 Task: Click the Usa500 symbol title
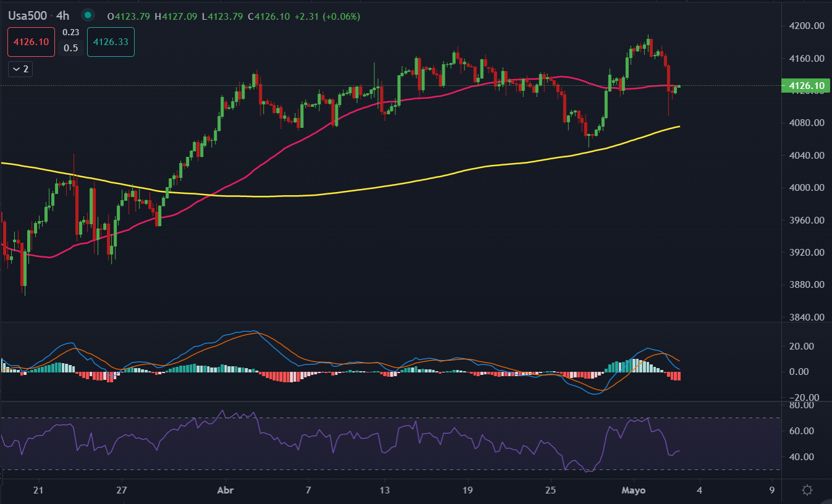click(x=27, y=15)
